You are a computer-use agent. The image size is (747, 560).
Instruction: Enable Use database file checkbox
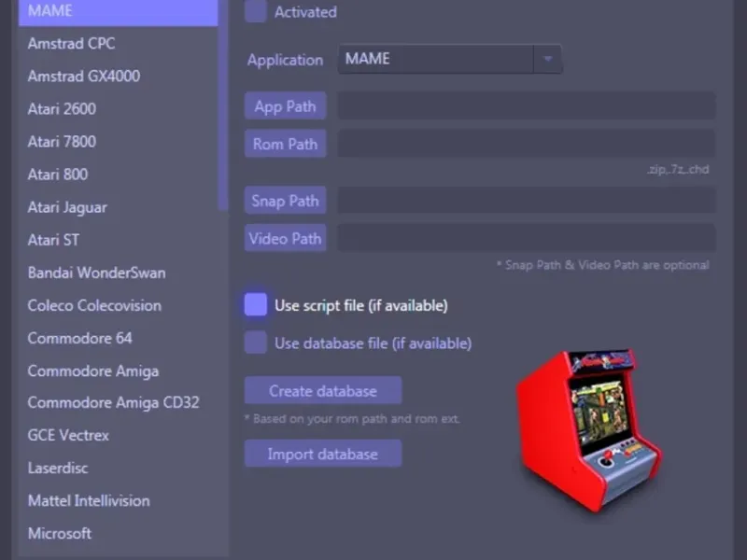click(255, 343)
